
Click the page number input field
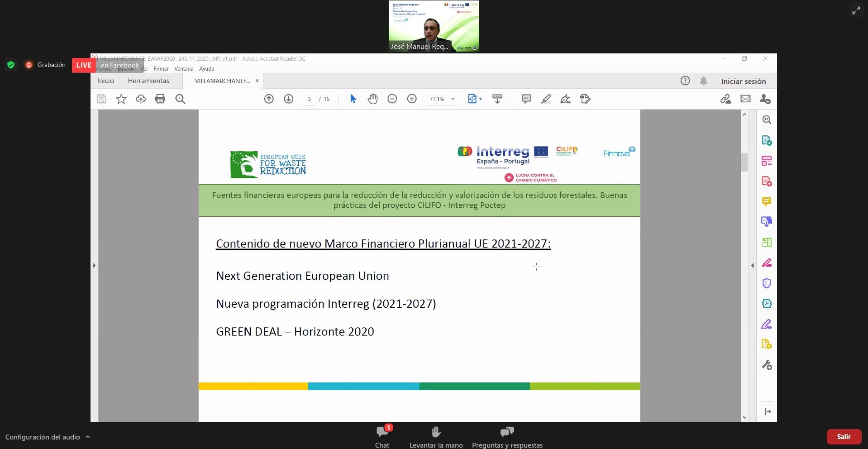click(309, 99)
